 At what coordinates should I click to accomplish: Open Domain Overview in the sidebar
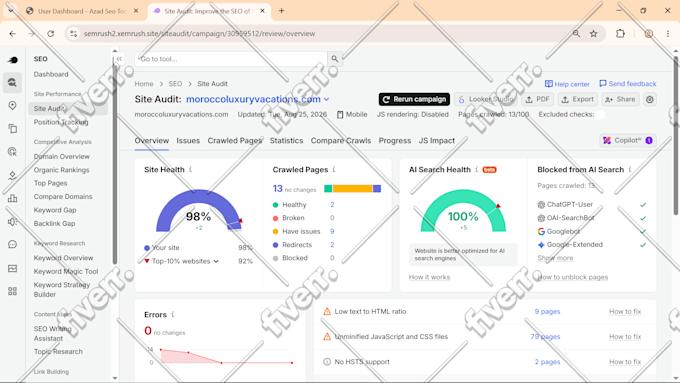[62, 157]
